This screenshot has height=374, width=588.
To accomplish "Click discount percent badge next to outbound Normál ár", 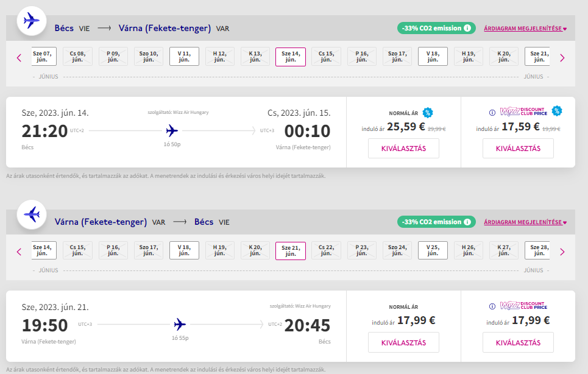I will tap(428, 113).
